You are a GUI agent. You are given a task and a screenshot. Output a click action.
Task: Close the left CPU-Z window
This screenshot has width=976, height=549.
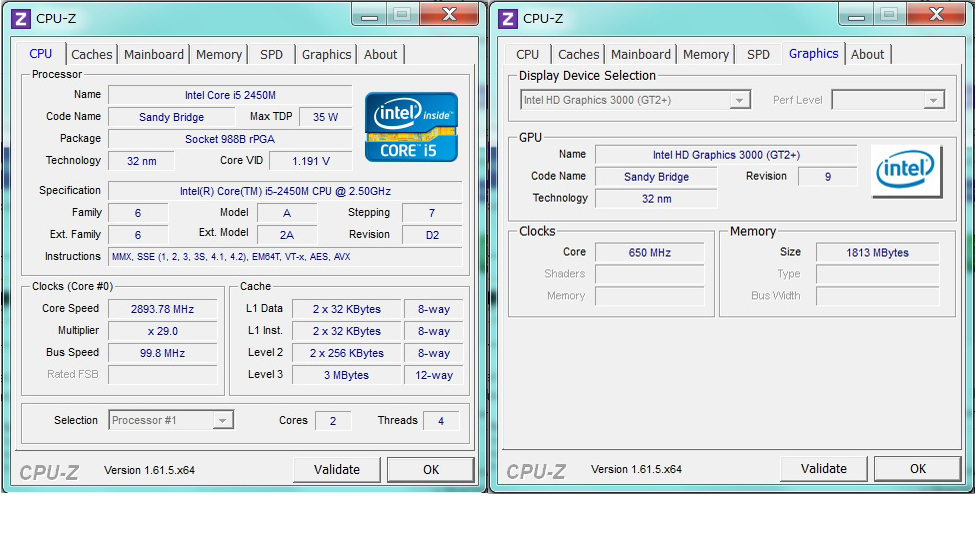point(450,14)
